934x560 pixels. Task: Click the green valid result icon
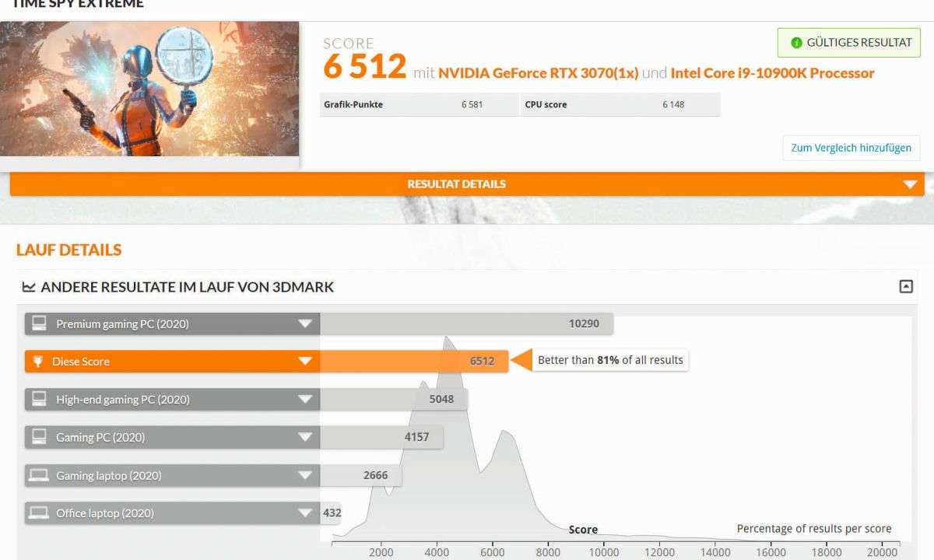click(x=796, y=43)
